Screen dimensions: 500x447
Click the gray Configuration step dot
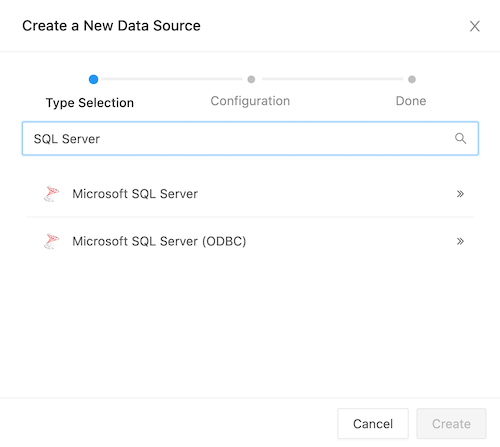[251, 79]
